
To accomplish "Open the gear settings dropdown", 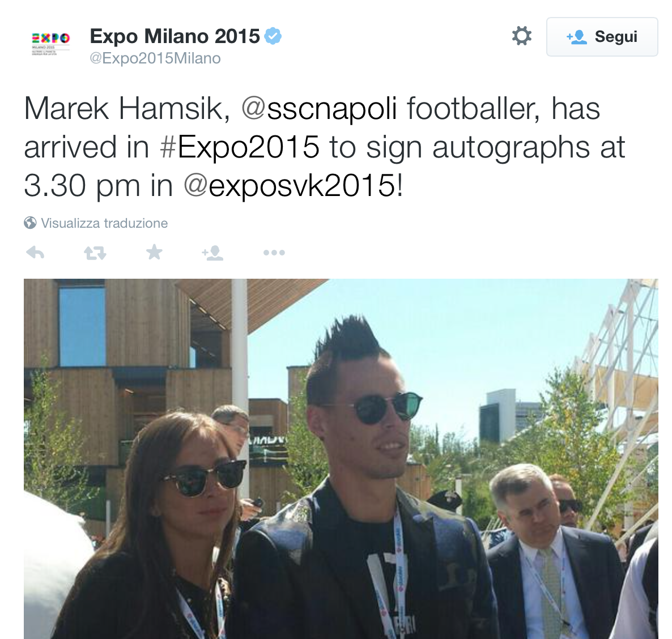I will pos(522,36).
